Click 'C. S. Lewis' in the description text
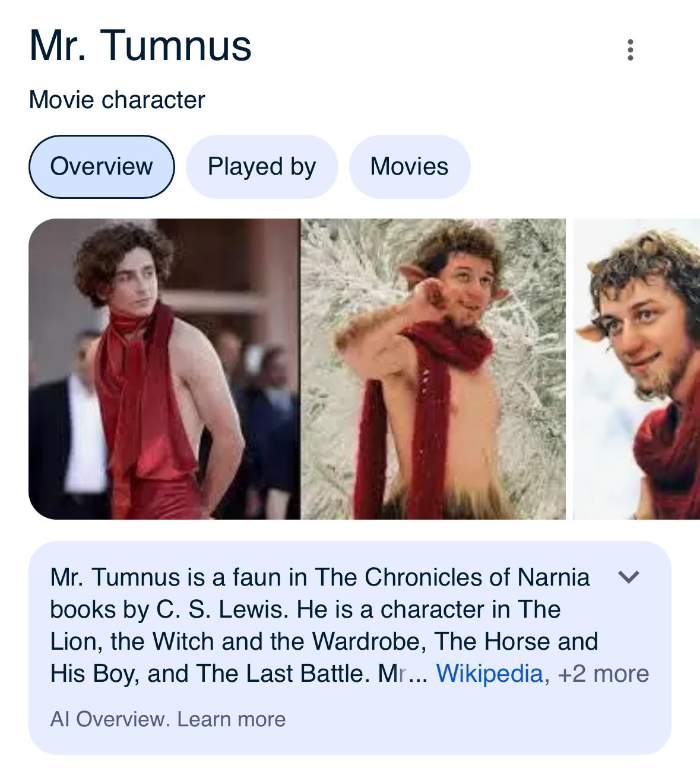The height and width of the screenshot is (778, 700). [223, 609]
